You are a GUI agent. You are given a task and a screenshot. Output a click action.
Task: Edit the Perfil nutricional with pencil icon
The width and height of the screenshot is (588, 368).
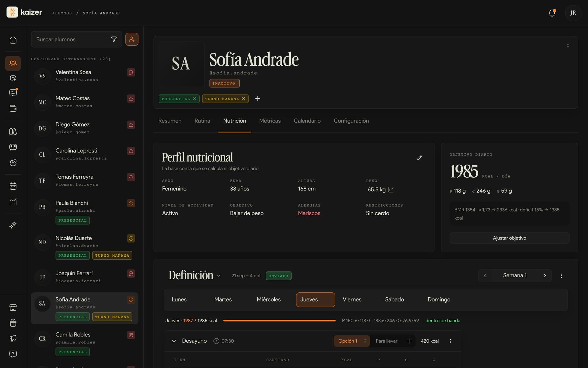tap(419, 158)
